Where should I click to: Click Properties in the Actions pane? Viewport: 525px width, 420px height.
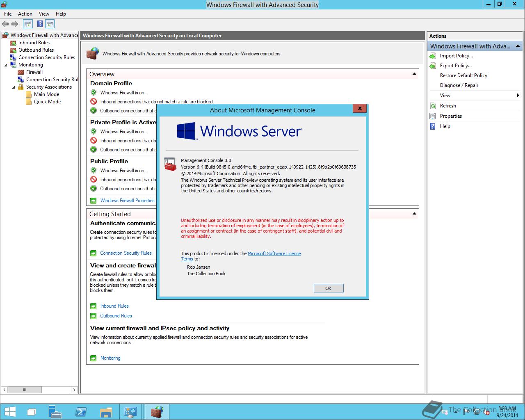point(451,116)
